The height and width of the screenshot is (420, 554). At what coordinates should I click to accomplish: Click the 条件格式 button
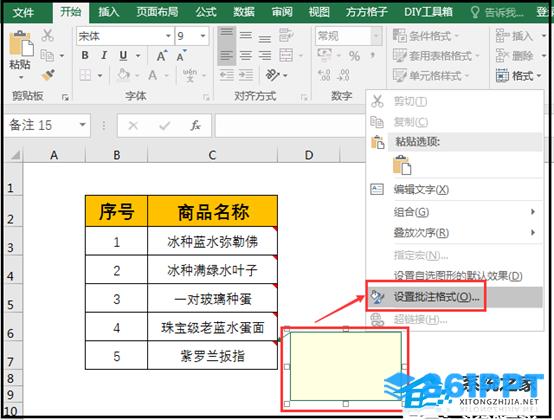[426, 36]
